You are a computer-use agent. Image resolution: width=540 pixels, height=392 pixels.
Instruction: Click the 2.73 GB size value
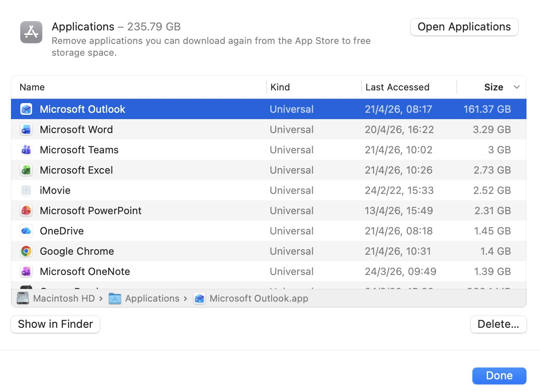[492, 170]
